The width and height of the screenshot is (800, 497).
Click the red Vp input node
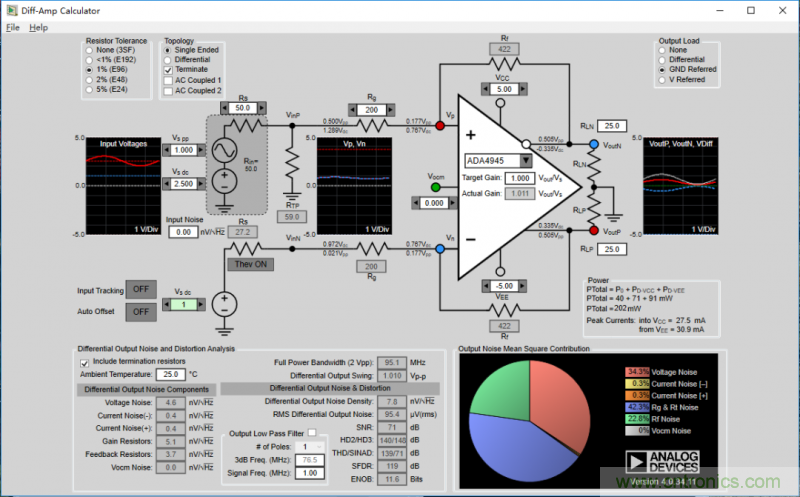pyautogui.click(x=437, y=127)
